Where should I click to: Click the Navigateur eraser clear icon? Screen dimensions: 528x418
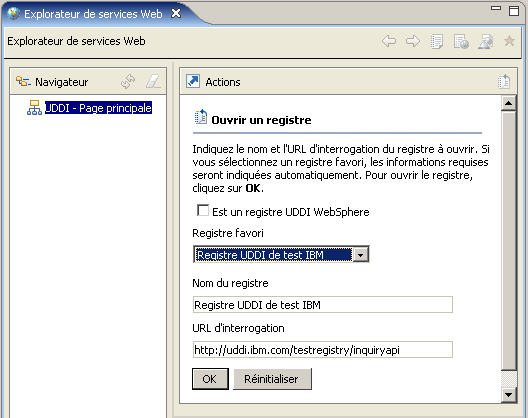[153, 82]
